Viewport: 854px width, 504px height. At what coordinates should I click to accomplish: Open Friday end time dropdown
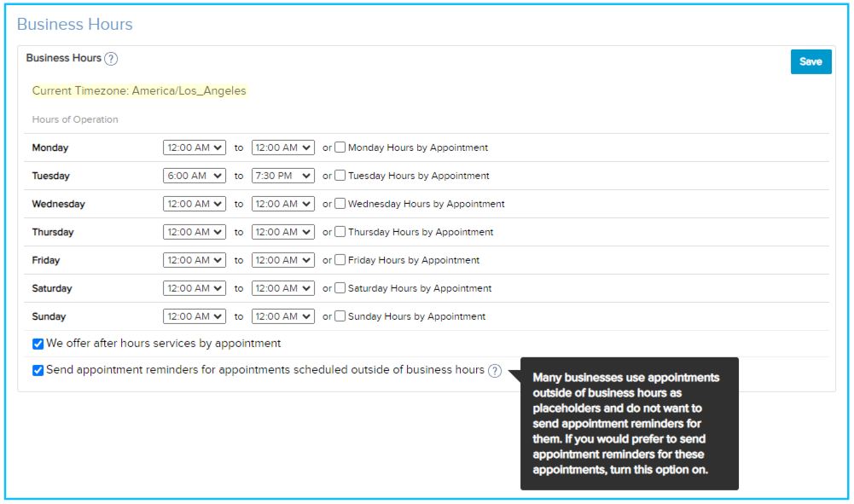[282, 260]
